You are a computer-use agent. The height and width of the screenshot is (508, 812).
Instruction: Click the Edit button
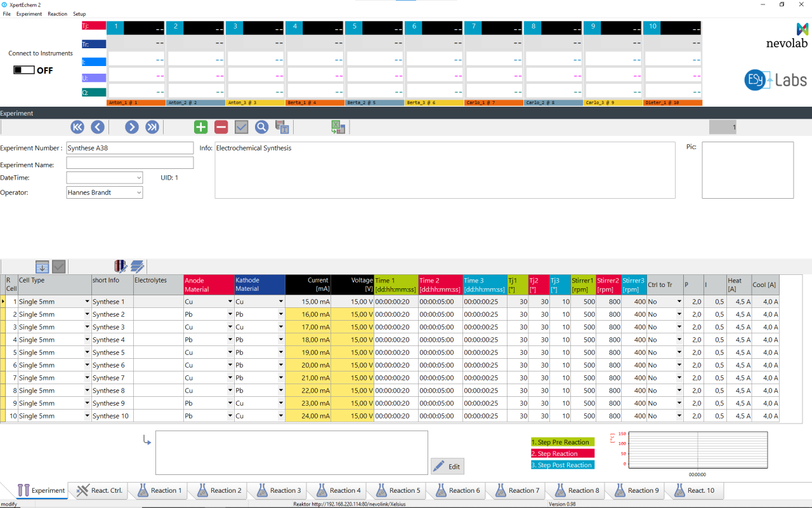[447, 467]
